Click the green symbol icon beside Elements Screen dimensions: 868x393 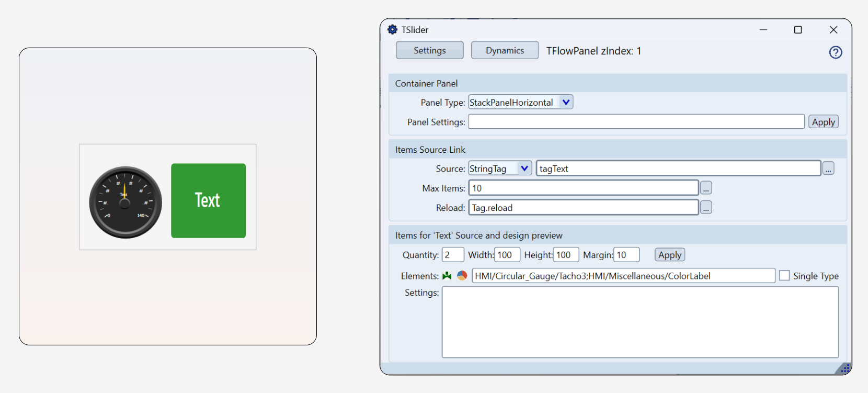coord(447,276)
